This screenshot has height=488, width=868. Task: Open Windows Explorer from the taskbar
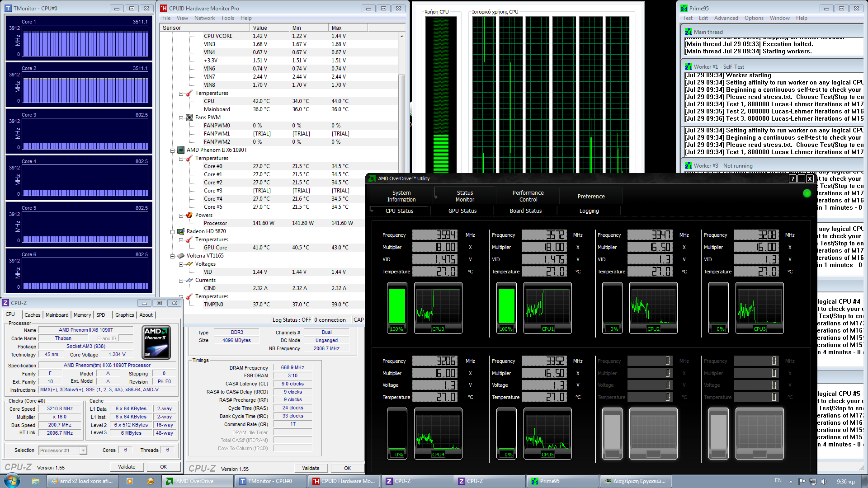pyautogui.click(x=35, y=481)
